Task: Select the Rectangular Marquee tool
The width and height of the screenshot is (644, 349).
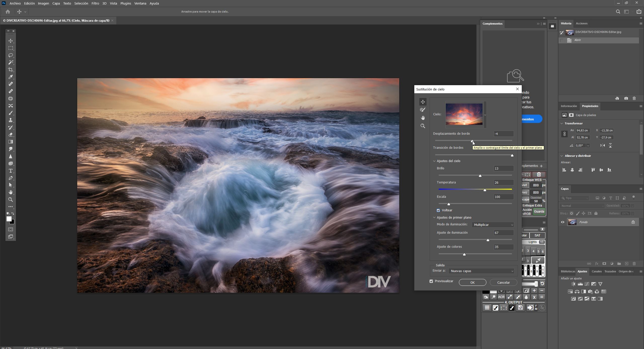Action: [x=11, y=48]
